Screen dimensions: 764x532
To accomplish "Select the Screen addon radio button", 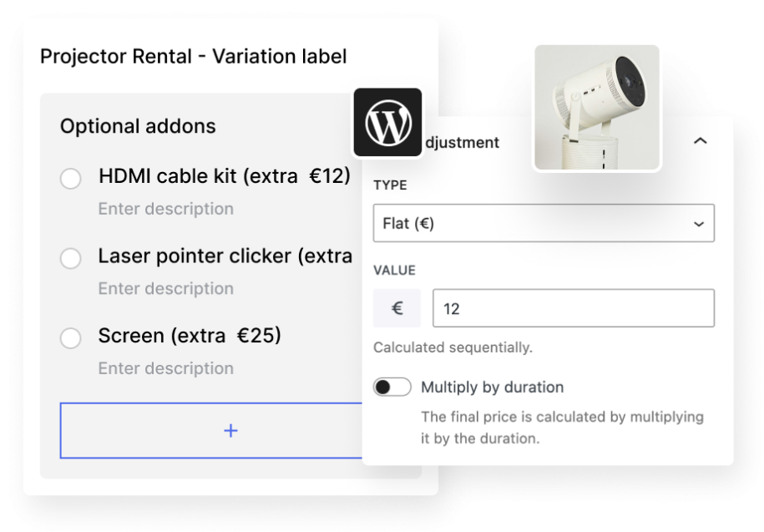I will [71, 337].
